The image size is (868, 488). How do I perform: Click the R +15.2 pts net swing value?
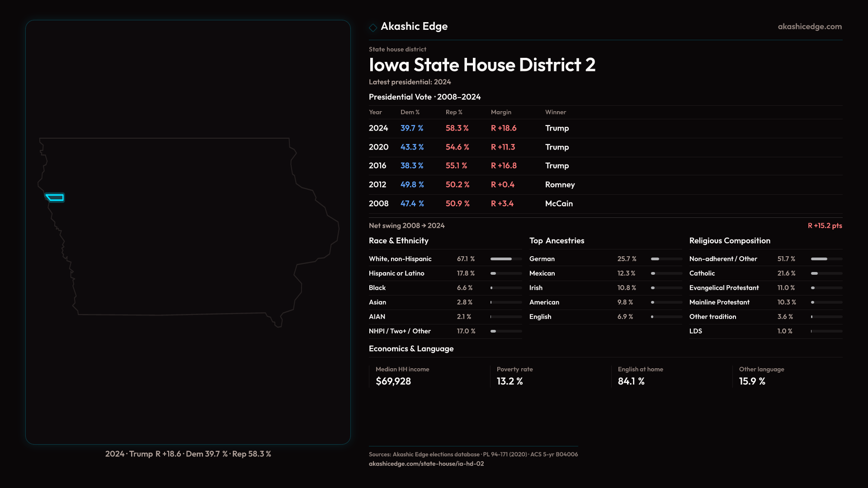tap(824, 225)
